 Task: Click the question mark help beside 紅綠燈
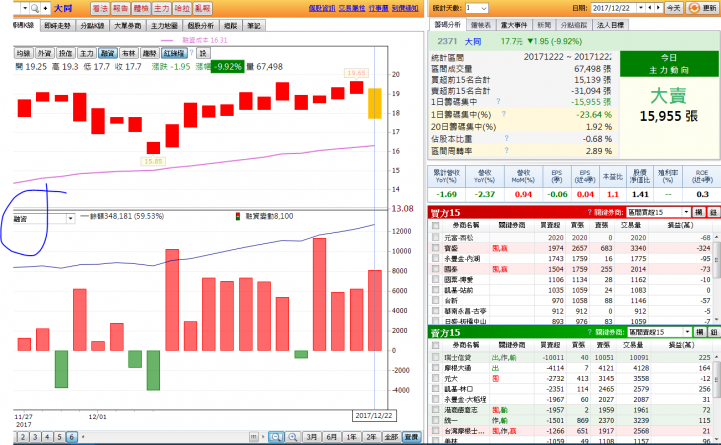192,53
